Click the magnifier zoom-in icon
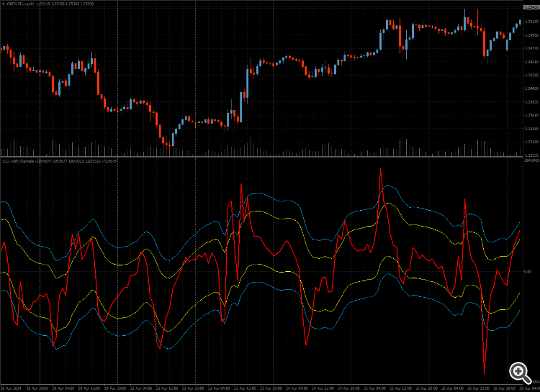Viewport: 540px width, 392px height. 520,373
